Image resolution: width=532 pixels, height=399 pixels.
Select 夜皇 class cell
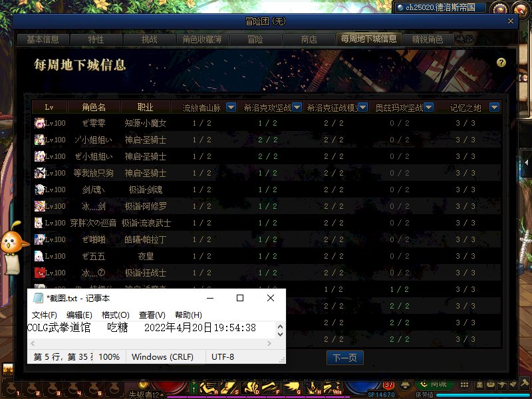145,256
